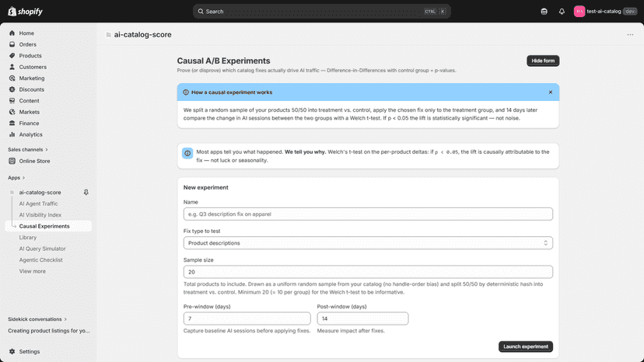Select ai-catalog-score app in sidebar

(x=40, y=193)
